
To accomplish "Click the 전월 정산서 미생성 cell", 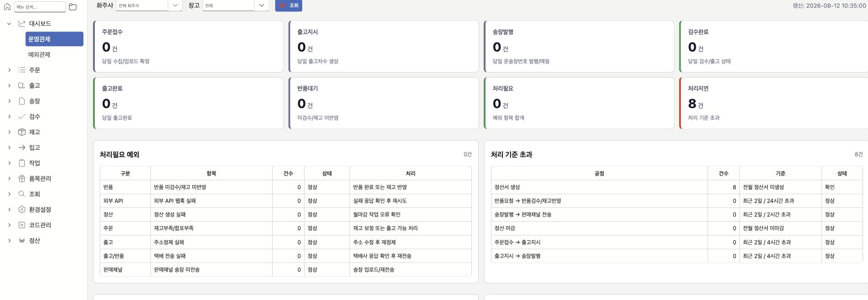I will pos(780,187).
